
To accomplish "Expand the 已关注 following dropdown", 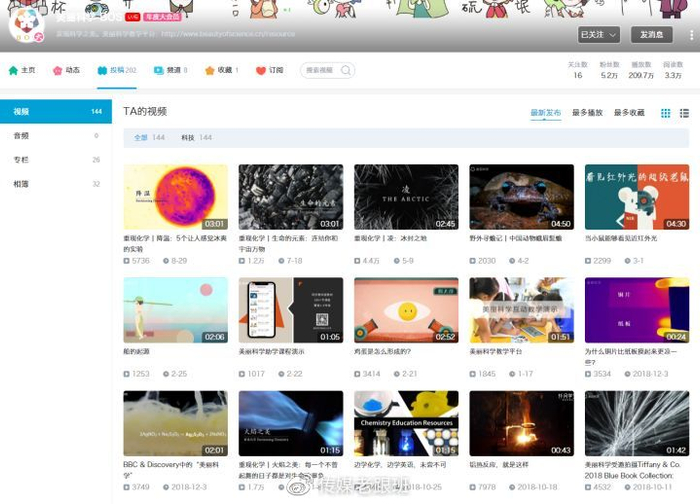I will click(598, 34).
